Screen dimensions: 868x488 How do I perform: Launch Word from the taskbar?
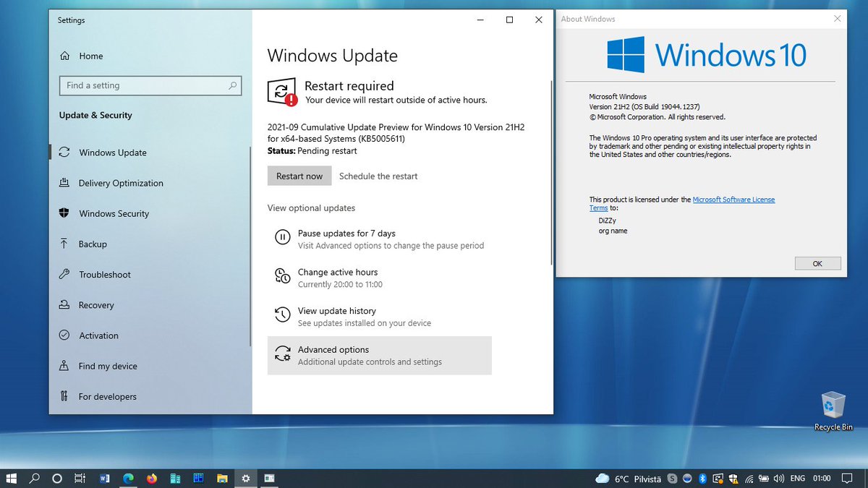pyautogui.click(x=104, y=479)
